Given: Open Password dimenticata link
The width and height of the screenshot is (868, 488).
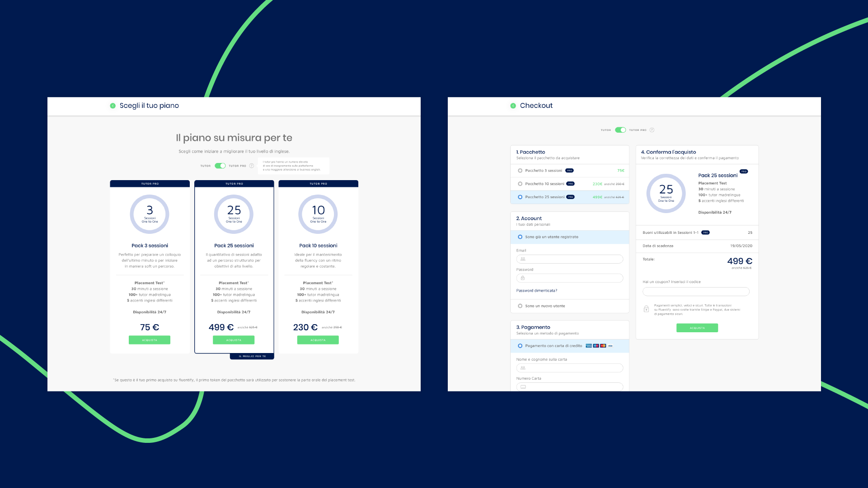Looking at the screenshot, I should tap(536, 291).
